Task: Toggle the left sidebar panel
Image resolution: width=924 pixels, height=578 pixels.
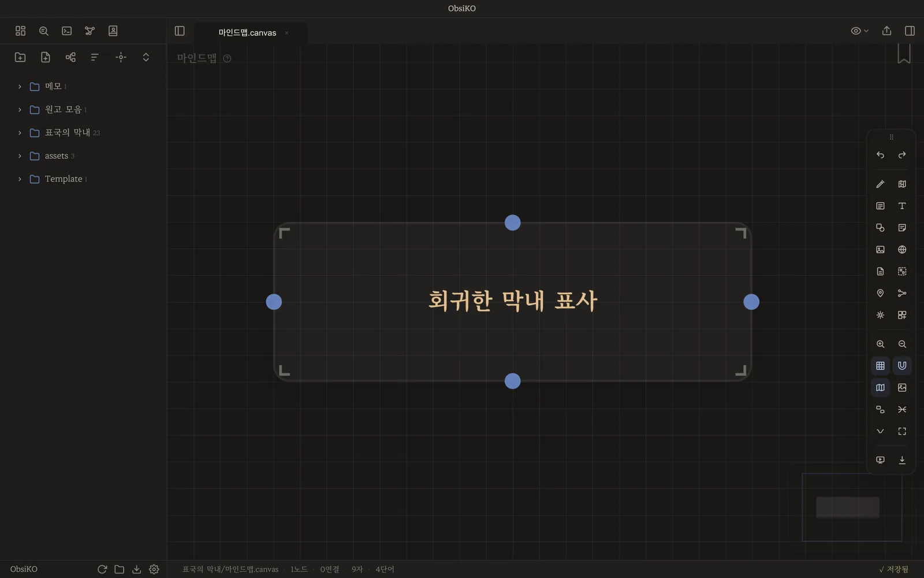Action: 180,31
